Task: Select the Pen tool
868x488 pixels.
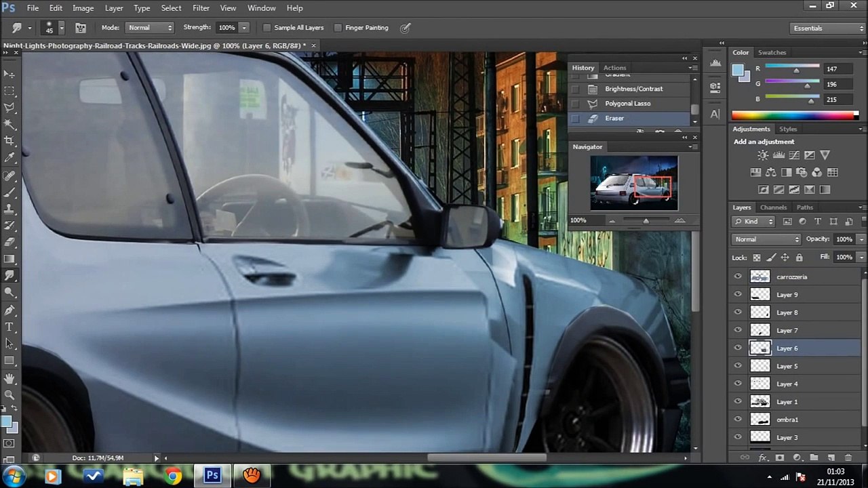Action: pyautogui.click(x=9, y=310)
